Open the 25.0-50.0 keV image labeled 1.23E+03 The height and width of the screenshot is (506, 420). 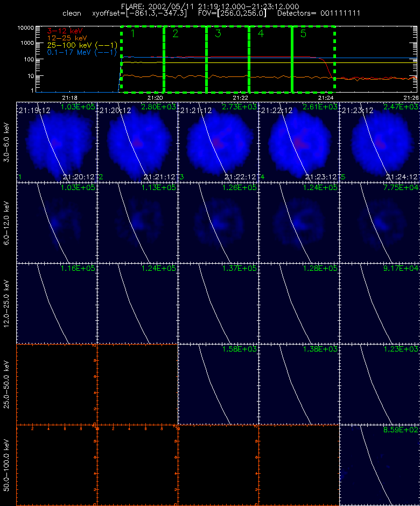tap(380, 384)
